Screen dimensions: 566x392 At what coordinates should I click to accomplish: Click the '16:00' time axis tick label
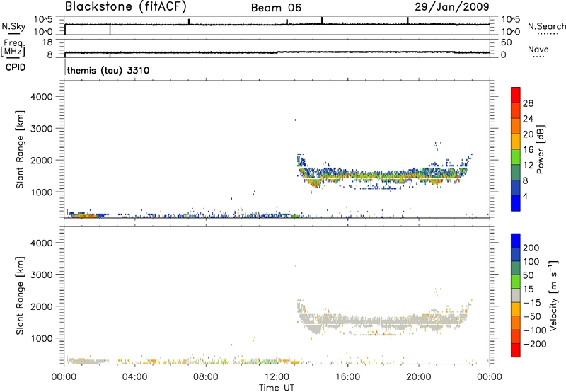[x=347, y=377]
